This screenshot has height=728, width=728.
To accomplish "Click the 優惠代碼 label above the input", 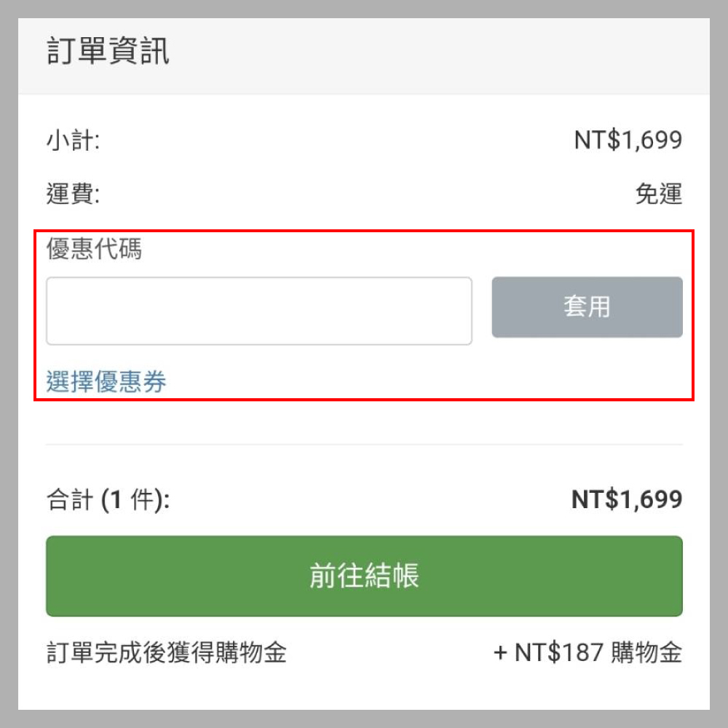I will 94,250.
